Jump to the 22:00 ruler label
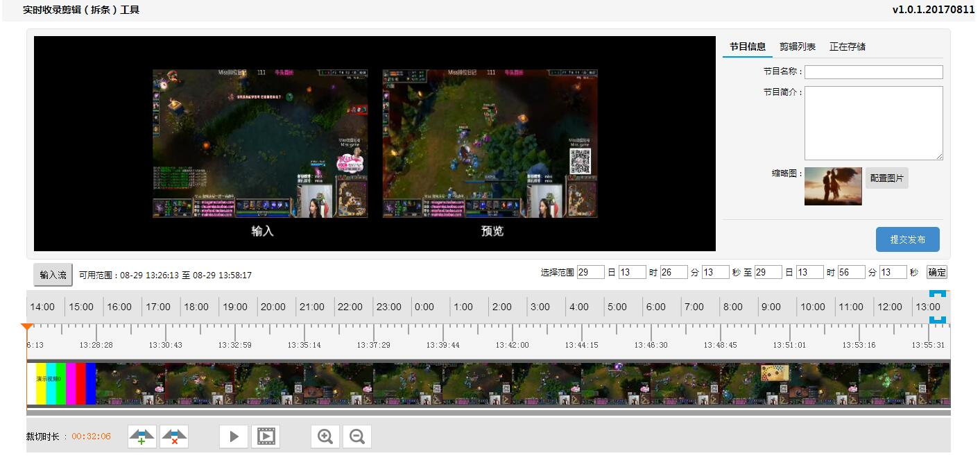Viewport: 980px width, 458px height. pyautogui.click(x=350, y=307)
